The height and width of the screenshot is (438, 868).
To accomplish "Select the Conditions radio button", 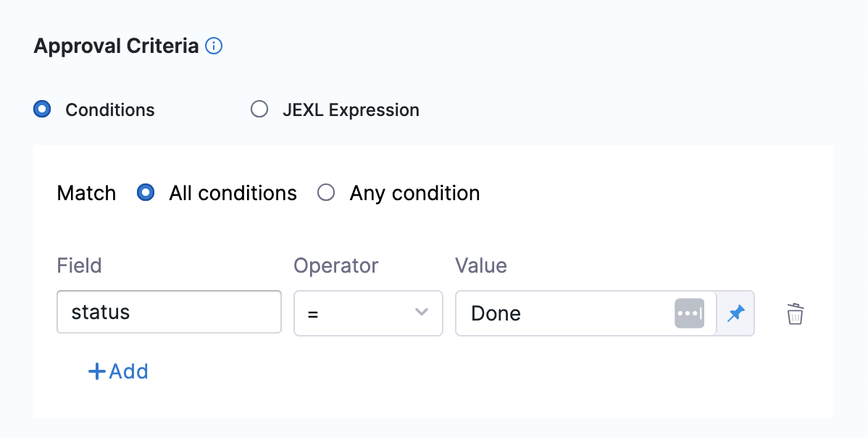I will point(43,110).
